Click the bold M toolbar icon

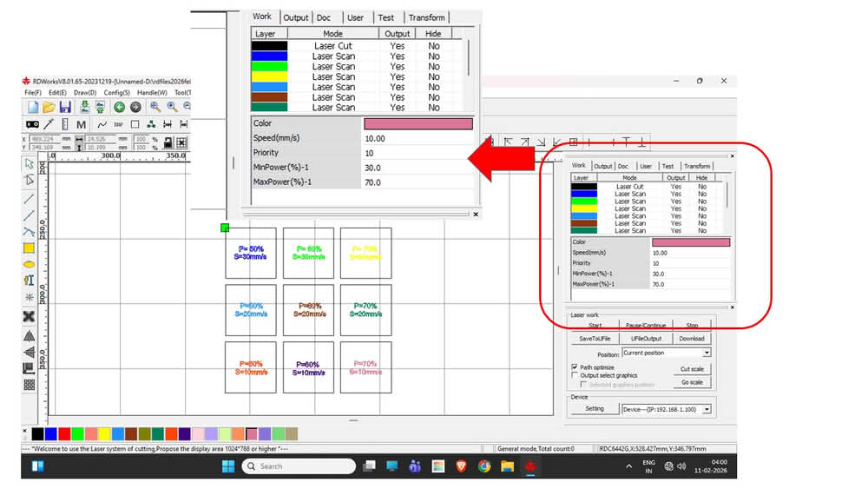[x=81, y=124]
